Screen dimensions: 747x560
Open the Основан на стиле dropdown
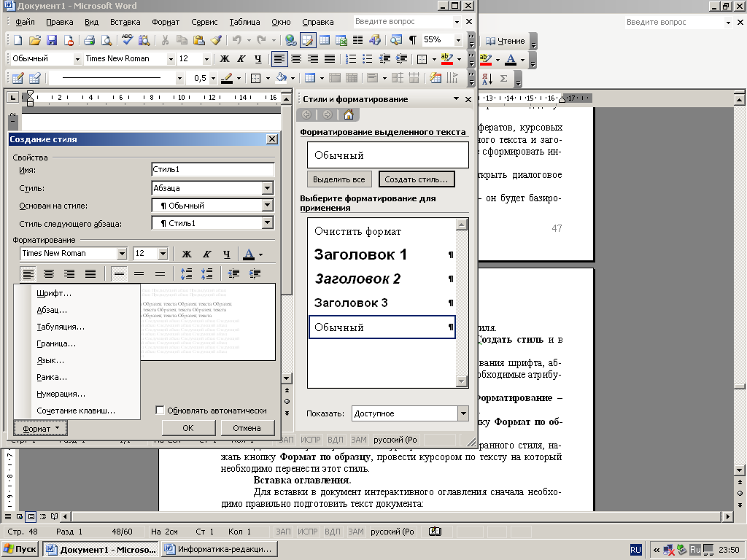click(267, 205)
